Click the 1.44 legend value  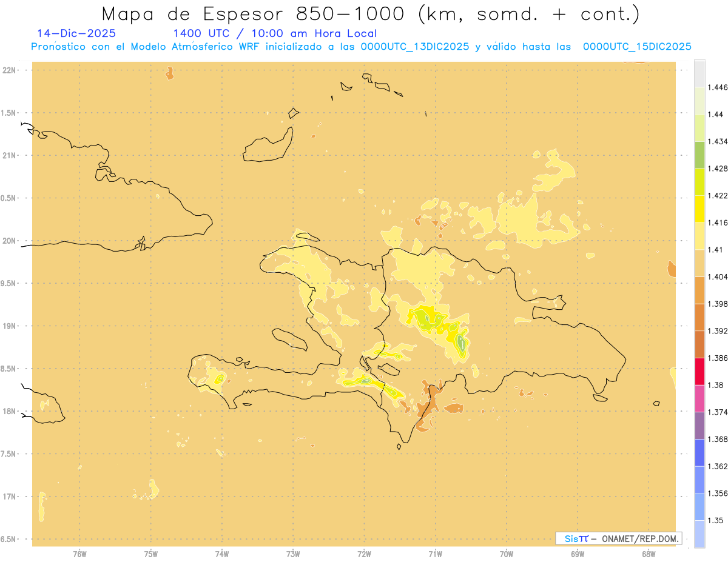pos(716,114)
